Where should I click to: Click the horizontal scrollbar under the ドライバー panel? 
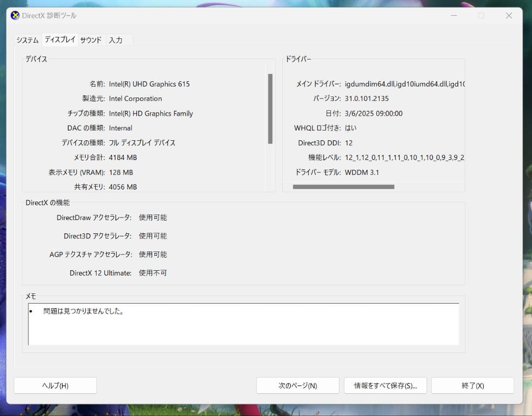pyautogui.click(x=343, y=187)
